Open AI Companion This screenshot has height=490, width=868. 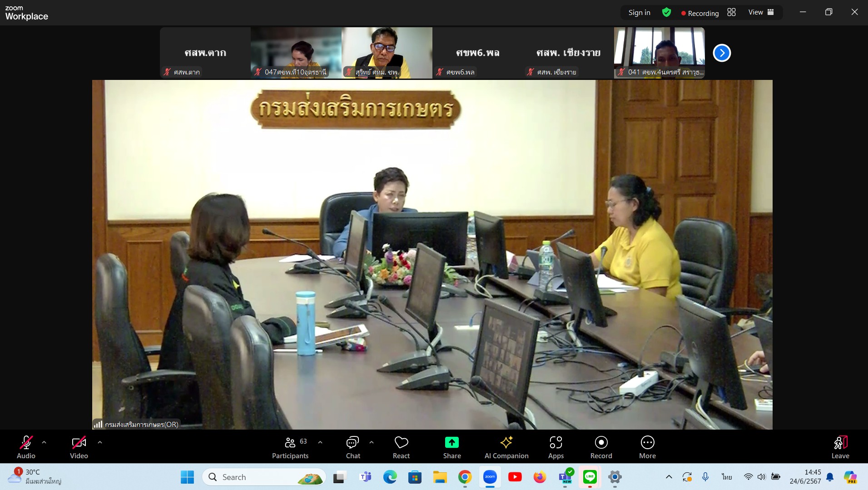click(506, 447)
